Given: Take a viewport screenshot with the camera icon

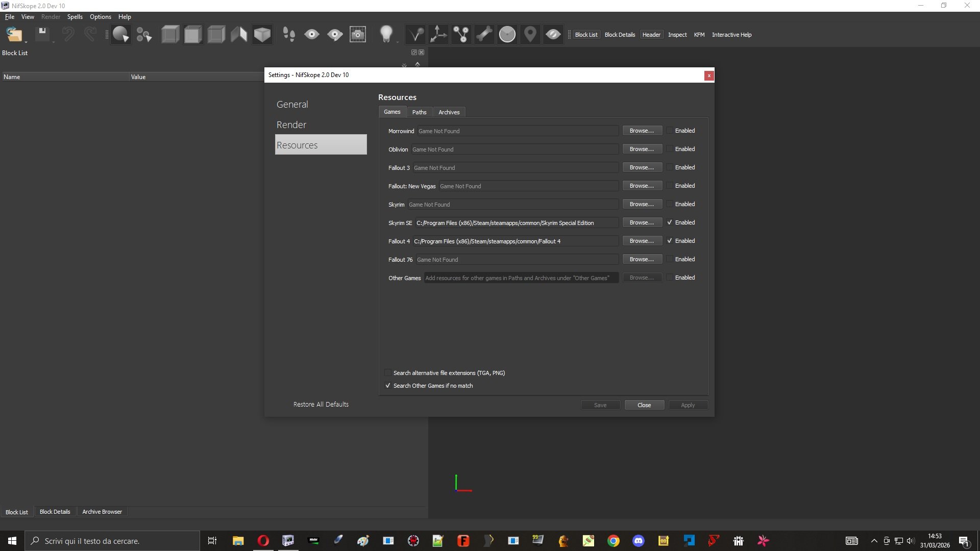Looking at the screenshot, I should (x=358, y=35).
